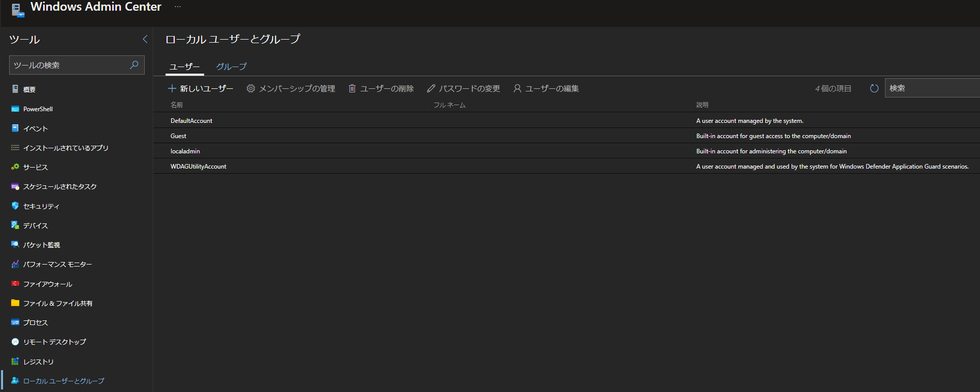Click the パケット監視 icon
The image size is (980, 392).
(15, 244)
